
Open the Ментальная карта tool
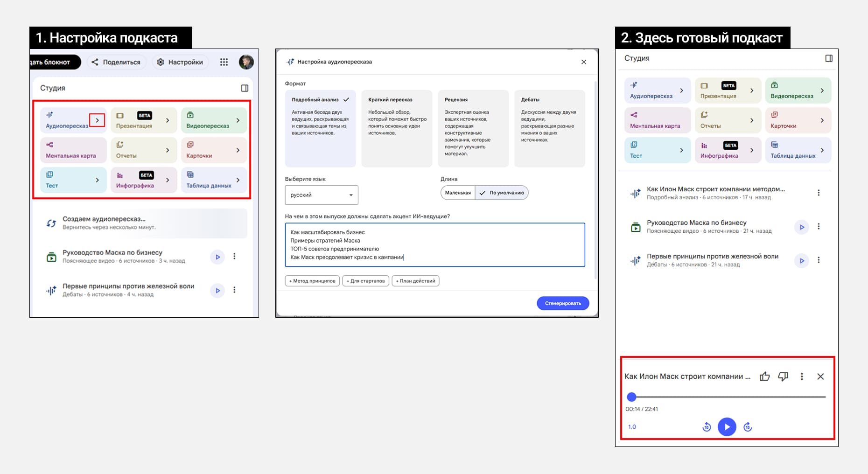pos(73,150)
